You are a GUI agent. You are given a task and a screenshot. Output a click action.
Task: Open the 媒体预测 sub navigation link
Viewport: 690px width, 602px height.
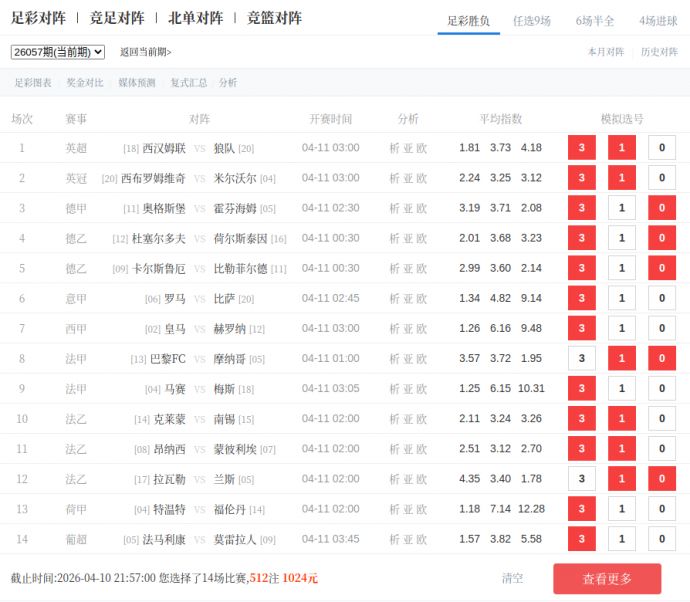pos(137,83)
